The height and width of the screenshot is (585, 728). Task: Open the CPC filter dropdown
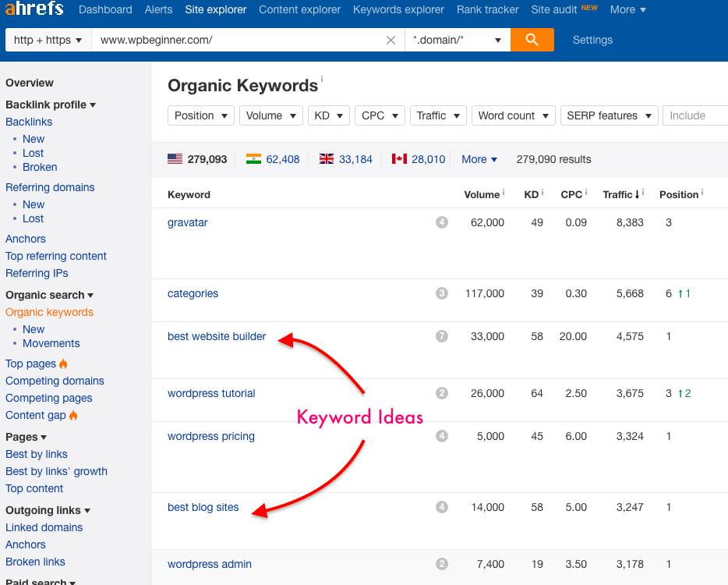[380, 115]
